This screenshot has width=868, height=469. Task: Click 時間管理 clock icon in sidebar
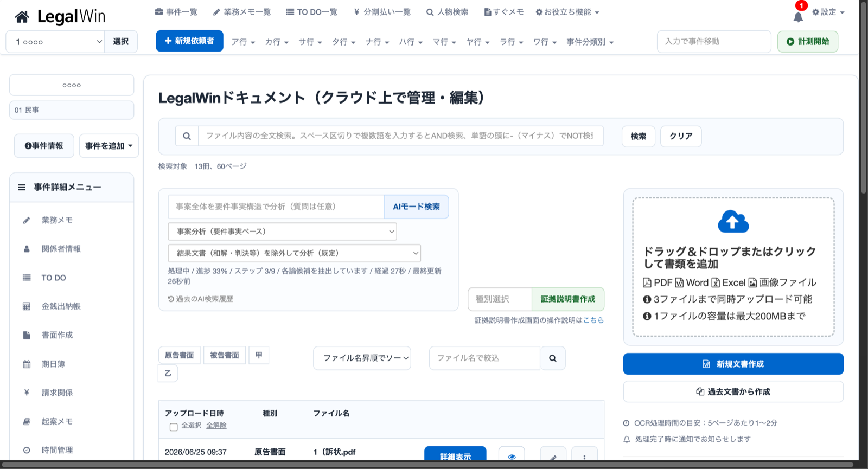[27, 450]
